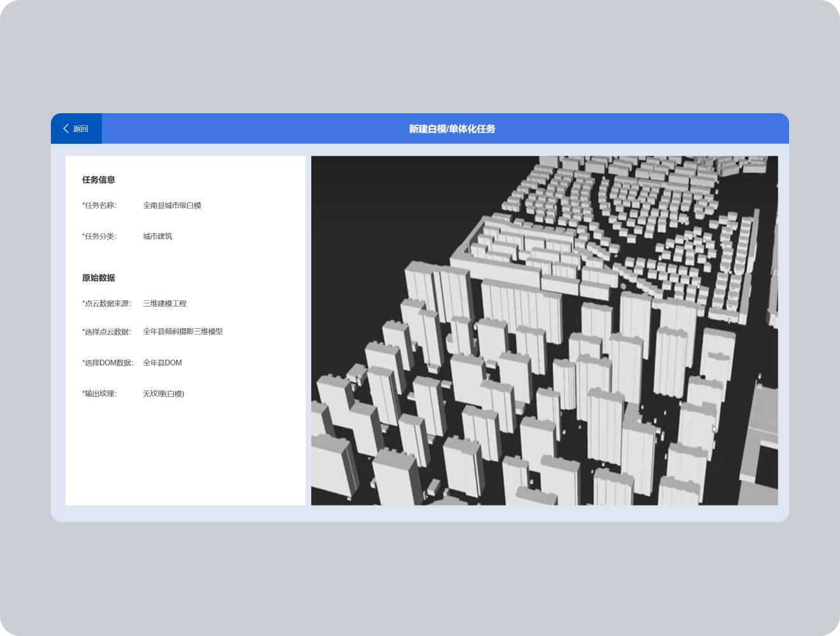Select the task category value 城市建筑
The height and width of the screenshot is (636, 840).
pyautogui.click(x=157, y=237)
